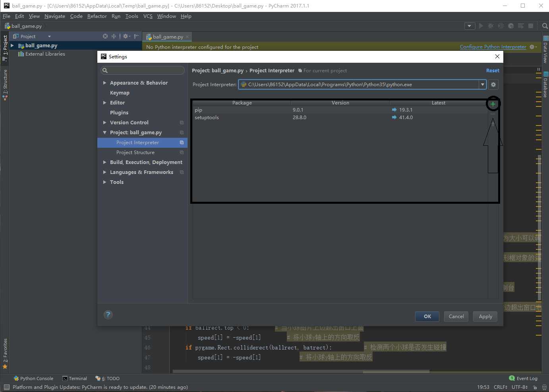Image resolution: width=549 pixels, height=392 pixels.
Task: Click the Stop square icon in the toolbar
Action: click(531, 26)
